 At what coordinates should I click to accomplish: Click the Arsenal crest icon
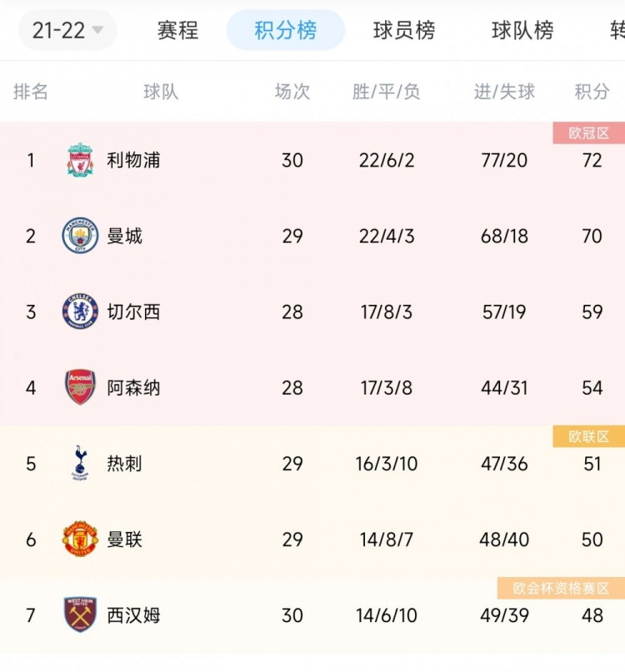(80, 387)
